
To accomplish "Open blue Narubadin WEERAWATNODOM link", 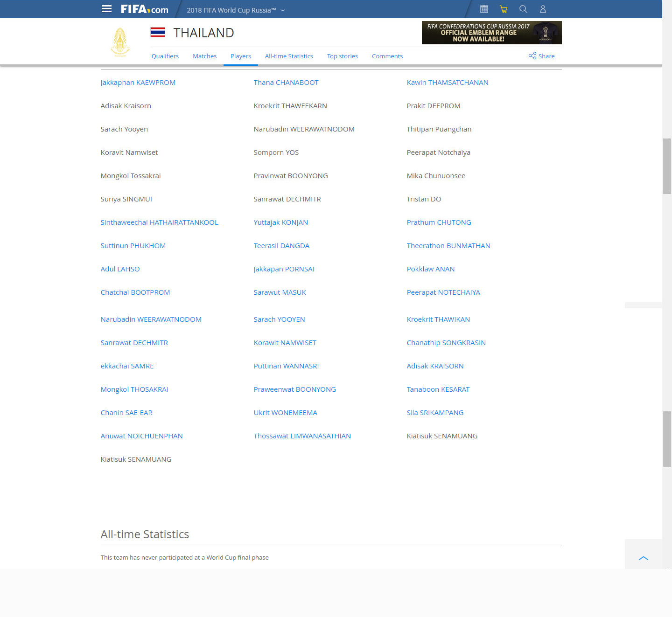I will (x=151, y=319).
